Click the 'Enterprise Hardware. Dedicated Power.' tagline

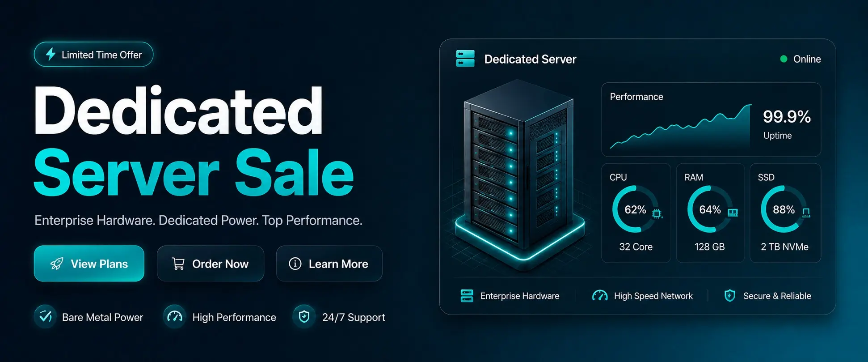146,220
